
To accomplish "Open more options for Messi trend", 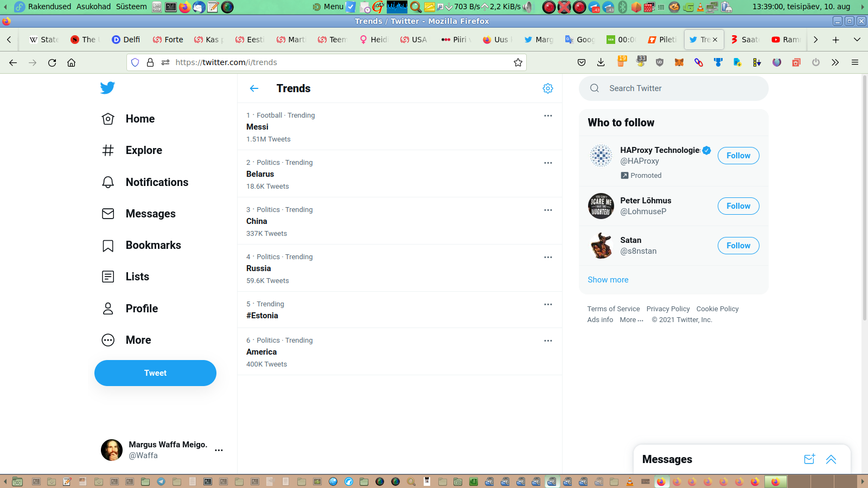I will coord(548,115).
